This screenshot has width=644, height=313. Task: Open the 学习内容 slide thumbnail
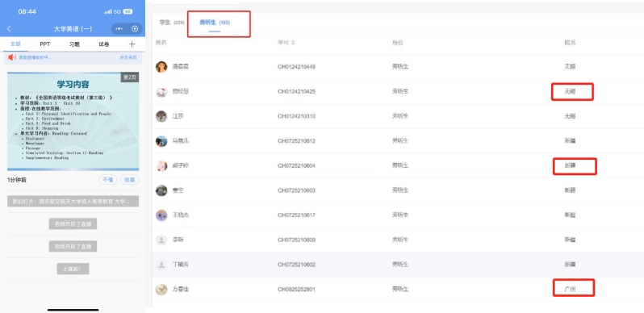(x=73, y=121)
